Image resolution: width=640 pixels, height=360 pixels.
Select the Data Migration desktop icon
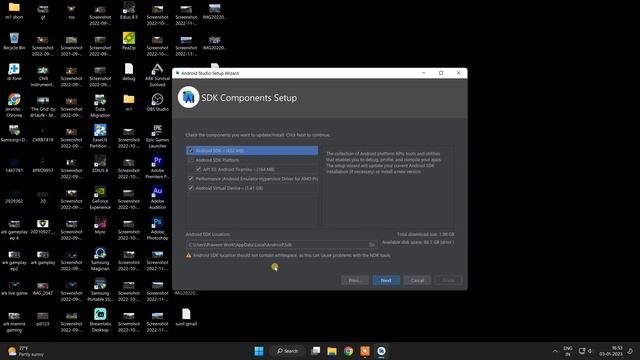tap(100, 106)
